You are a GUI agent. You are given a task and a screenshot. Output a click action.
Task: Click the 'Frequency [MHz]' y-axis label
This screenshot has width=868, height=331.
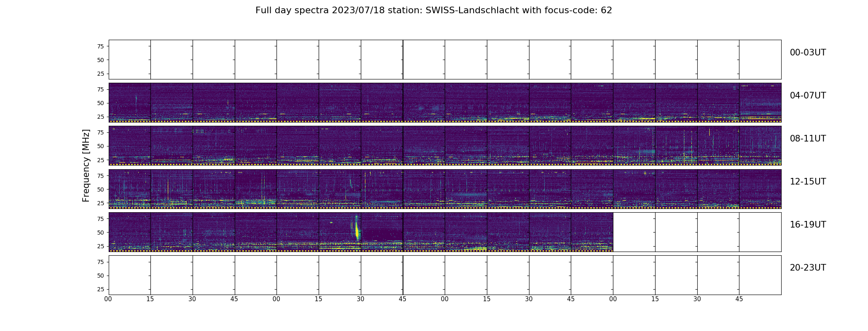click(86, 165)
